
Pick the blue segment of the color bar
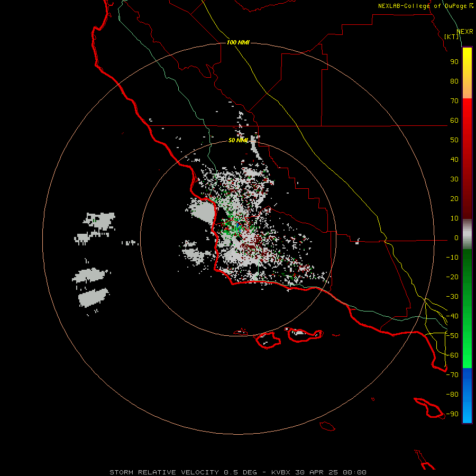pyautogui.click(x=467, y=396)
